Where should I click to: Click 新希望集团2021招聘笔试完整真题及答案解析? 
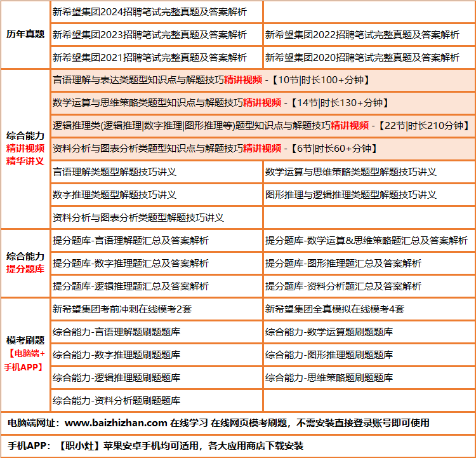(x=156, y=57)
